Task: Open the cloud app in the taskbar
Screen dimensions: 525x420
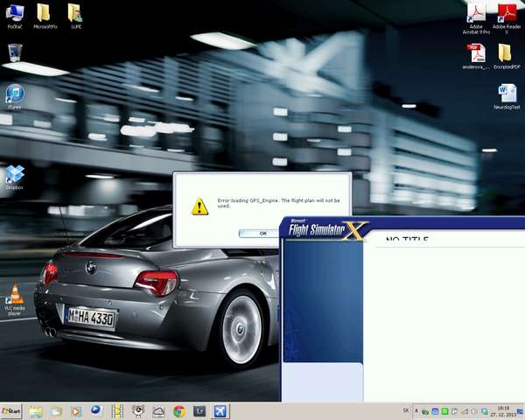Action: tap(158, 411)
